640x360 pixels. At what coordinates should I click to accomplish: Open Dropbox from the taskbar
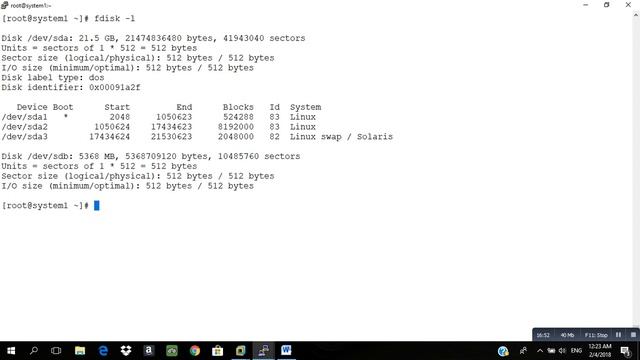[126, 351]
